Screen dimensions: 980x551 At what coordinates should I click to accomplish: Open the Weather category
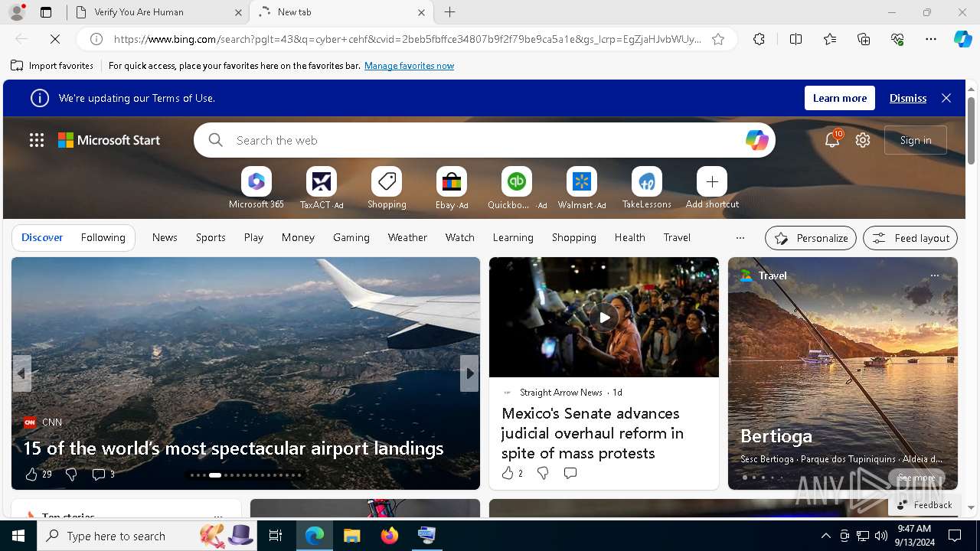(x=407, y=238)
